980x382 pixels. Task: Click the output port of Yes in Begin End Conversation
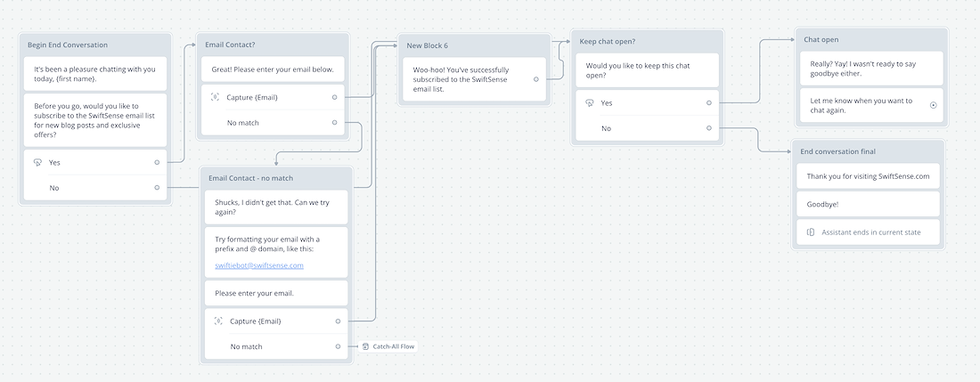tap(157, 162)
